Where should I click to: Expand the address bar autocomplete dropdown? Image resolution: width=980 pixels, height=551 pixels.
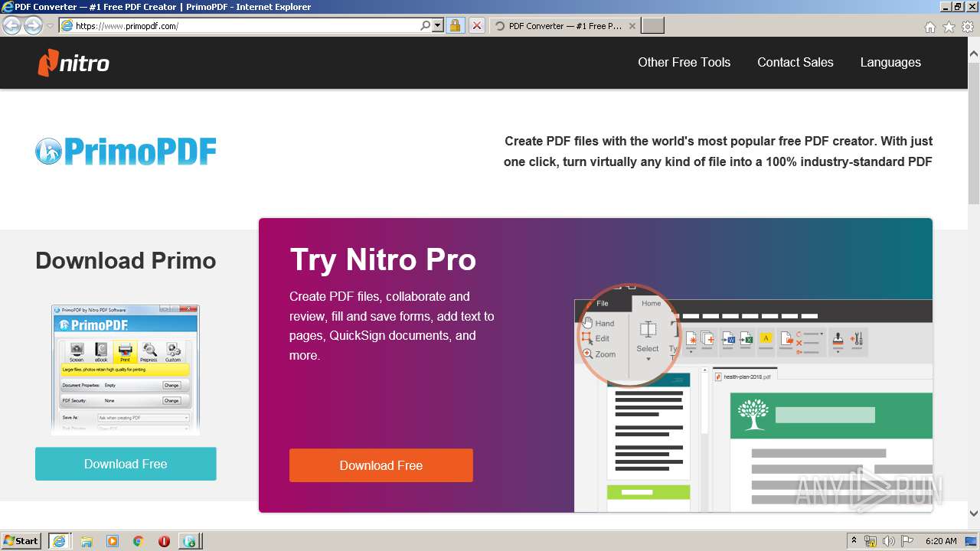(x=438, y=26)
